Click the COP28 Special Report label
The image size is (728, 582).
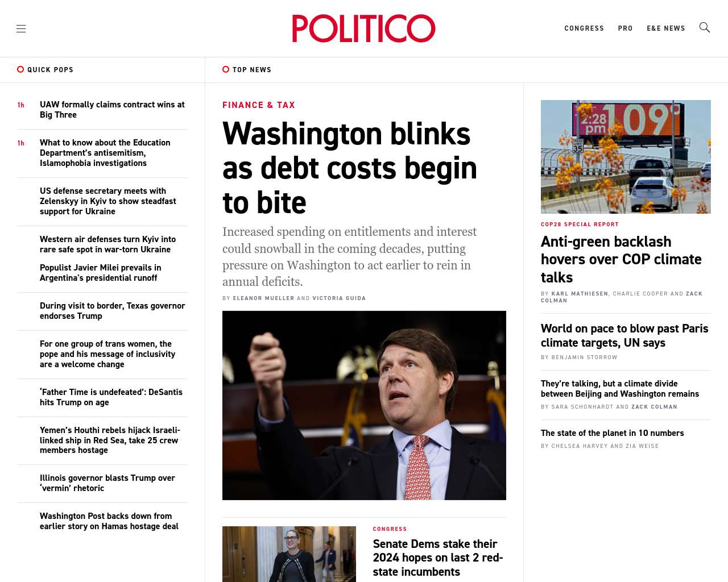click(x=580, y=225)
